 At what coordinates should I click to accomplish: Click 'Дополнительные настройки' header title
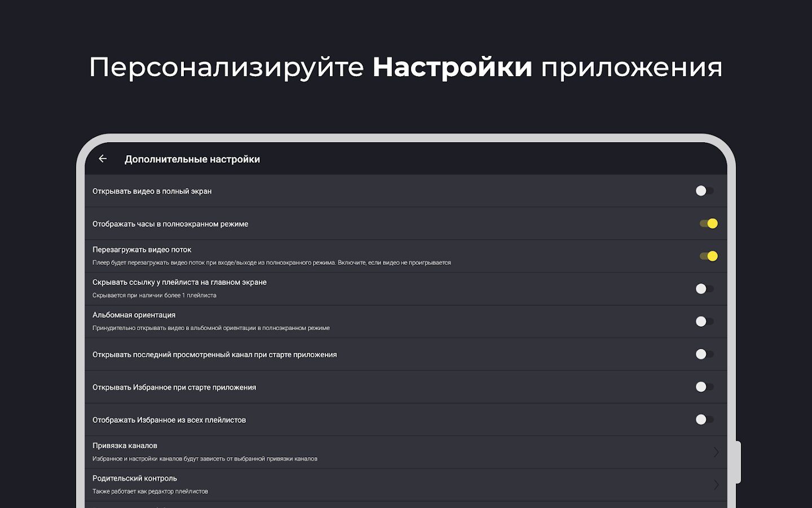[192, 160]
